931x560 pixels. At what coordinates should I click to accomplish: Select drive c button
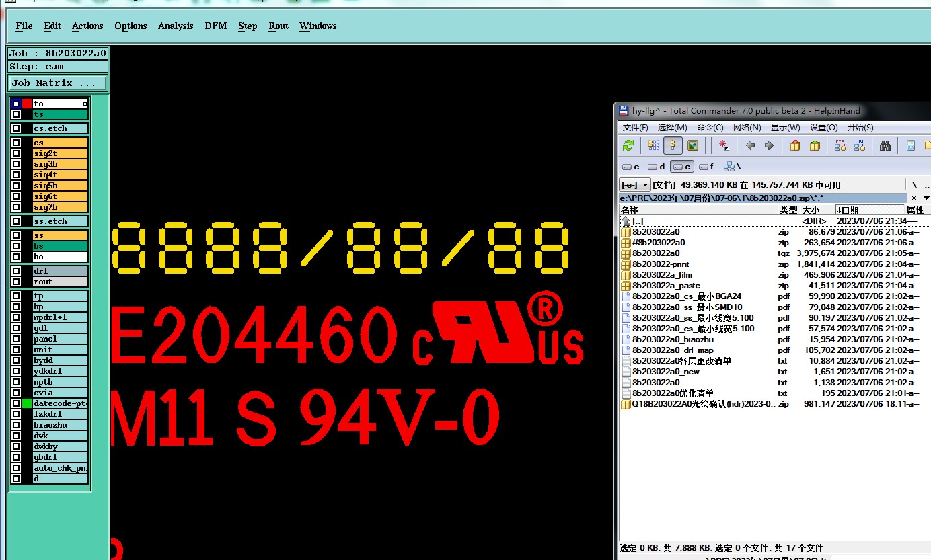tap(631, 167)
